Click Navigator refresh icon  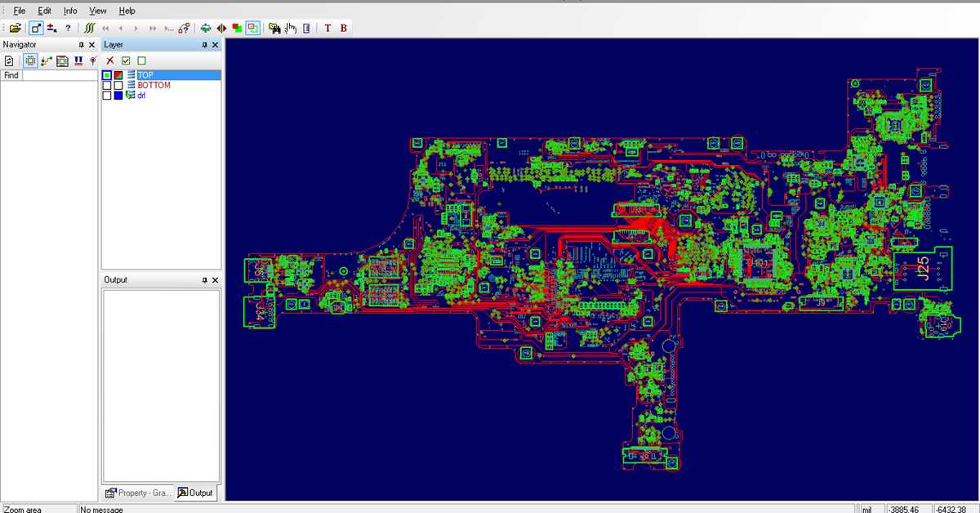pyautogui.click(x=10, y=60)
